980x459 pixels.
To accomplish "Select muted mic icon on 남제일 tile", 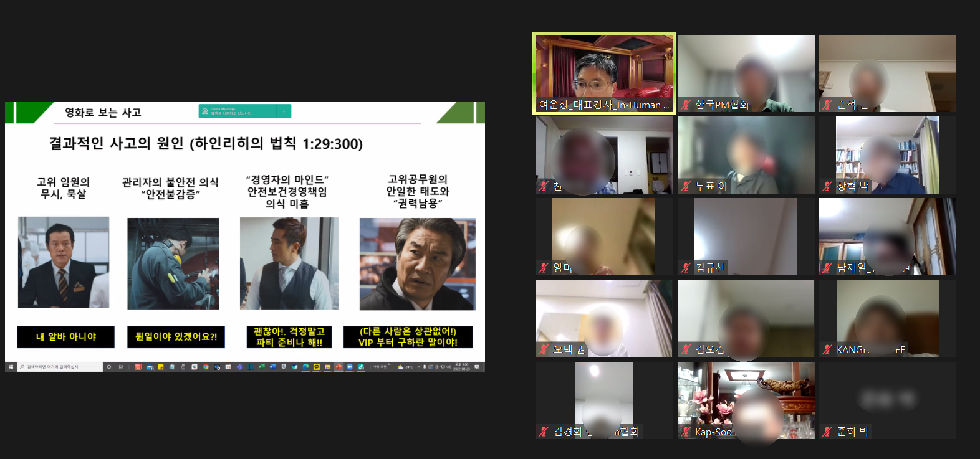I will pos(827,268).
